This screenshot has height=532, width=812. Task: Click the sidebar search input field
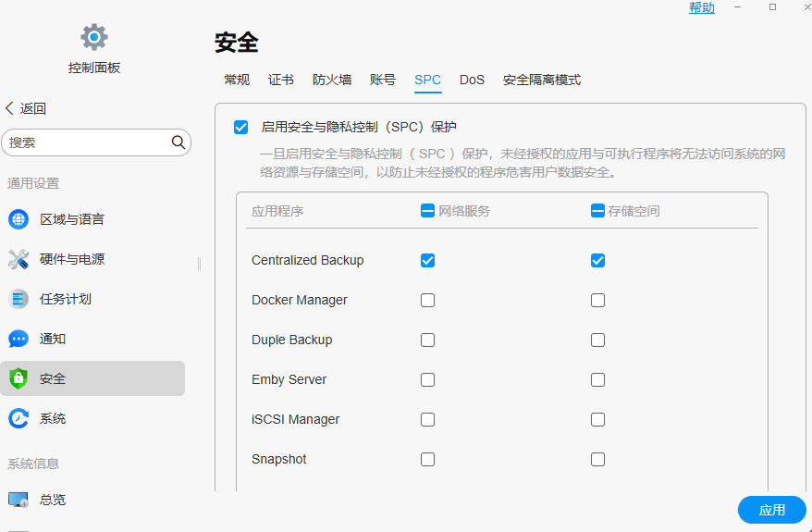pos(88,142)
